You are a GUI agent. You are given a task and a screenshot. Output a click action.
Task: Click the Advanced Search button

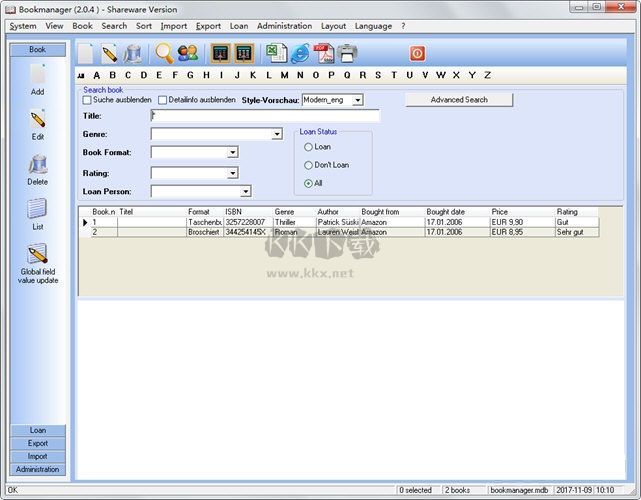pyautogui.click(x=459, y=100)
